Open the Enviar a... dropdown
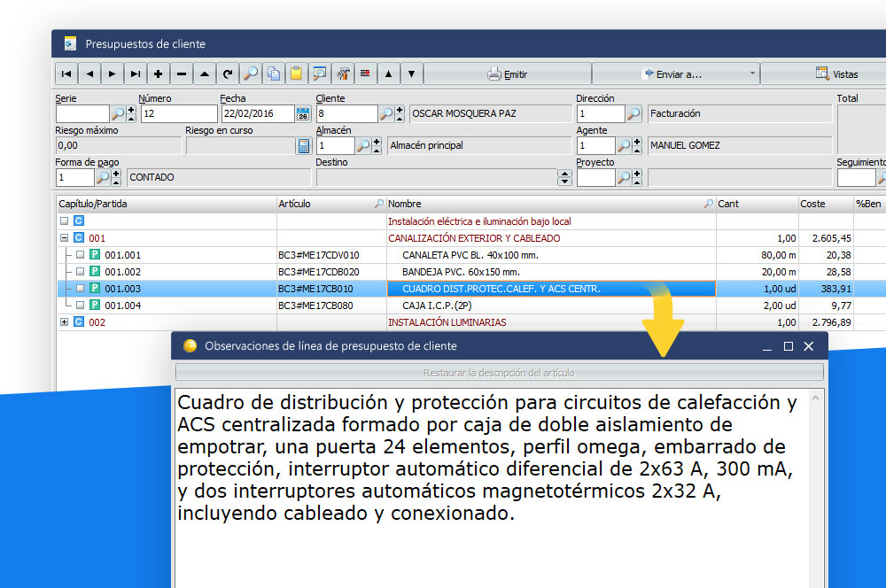Image resolution: width=886 pixels, height=588 pixels. [675, 74]
